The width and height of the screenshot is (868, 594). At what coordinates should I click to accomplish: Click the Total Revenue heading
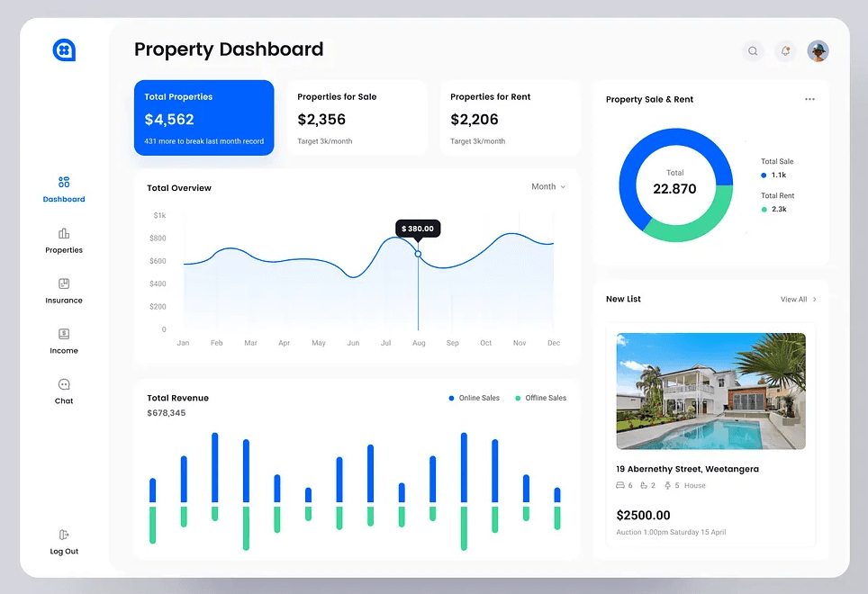pos(177,398)
